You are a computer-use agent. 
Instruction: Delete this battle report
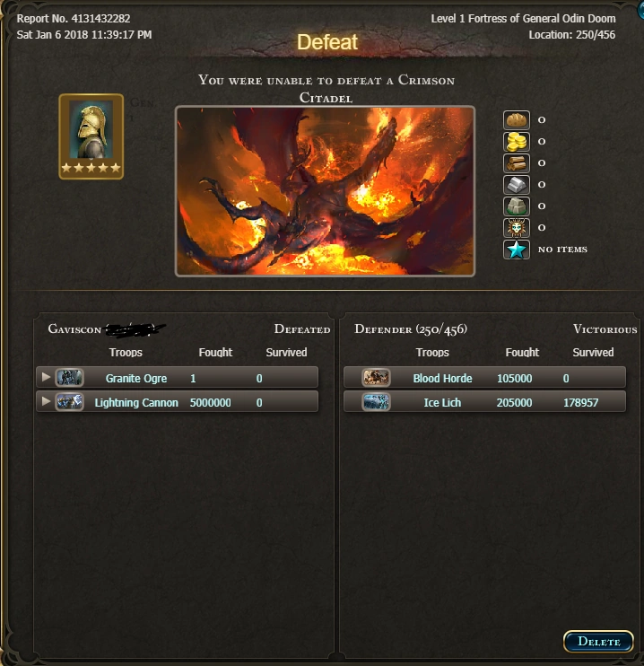[598, 642]
